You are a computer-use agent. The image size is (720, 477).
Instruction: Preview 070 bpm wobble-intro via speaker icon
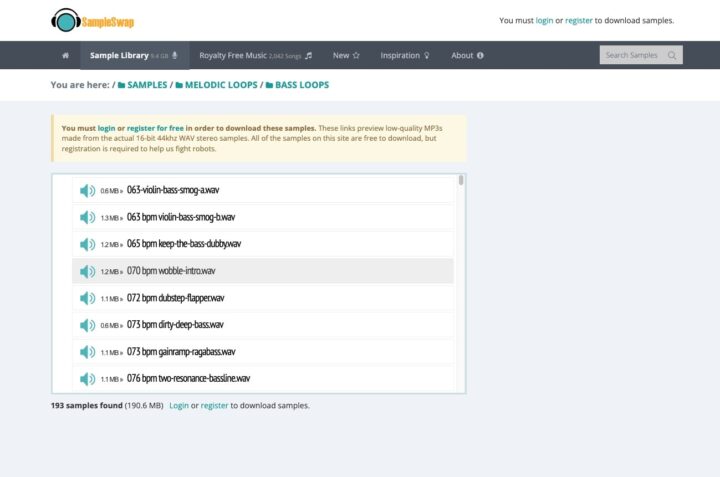(87, 271)
